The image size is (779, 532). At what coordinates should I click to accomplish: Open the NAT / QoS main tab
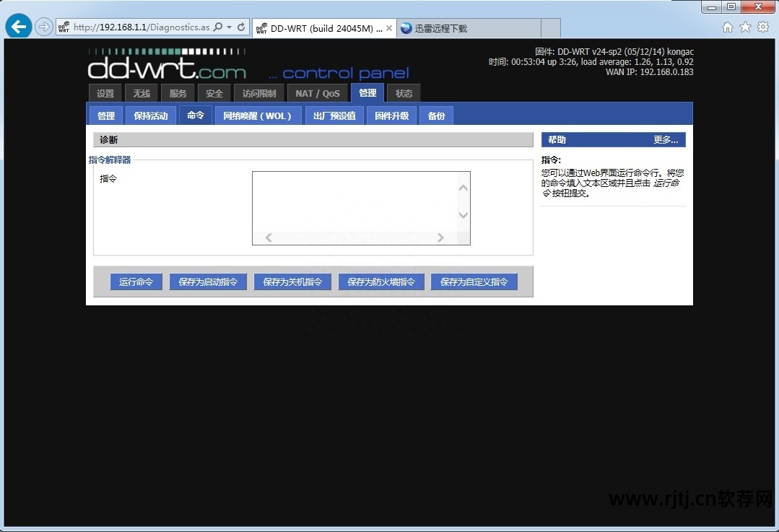318,93
